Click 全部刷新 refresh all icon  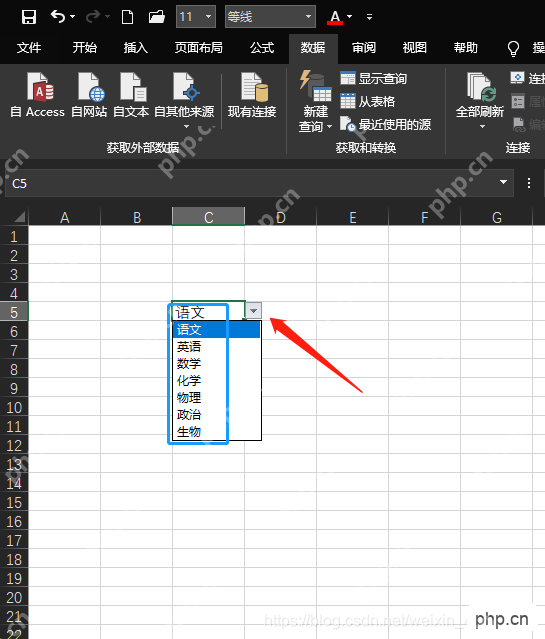click(x=480, y=100)
